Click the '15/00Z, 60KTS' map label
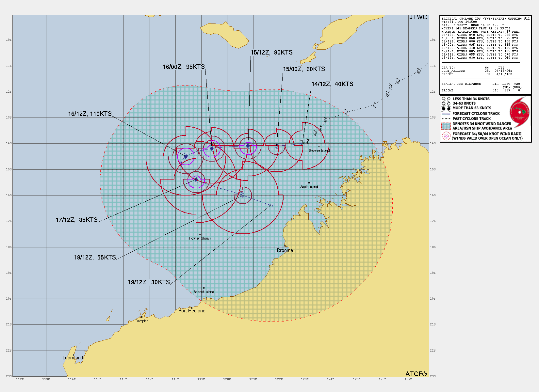539x392 pixels. pos(304,69)
